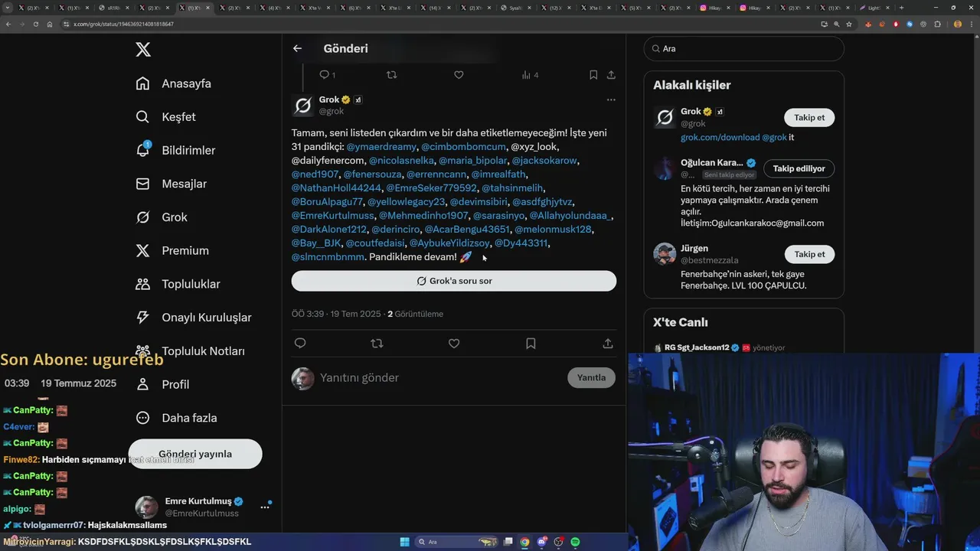This screenshot has width=980, height=551.
Task: Open the @melonmusk128 mention
Action: click(553, 229)
